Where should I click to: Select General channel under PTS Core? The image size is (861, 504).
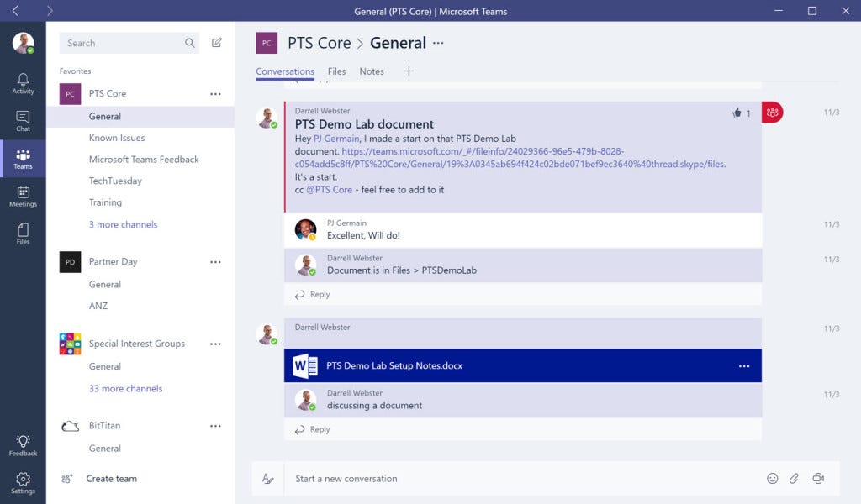(140, 116)
